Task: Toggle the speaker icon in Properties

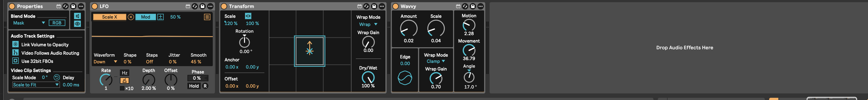Action: 77,16
